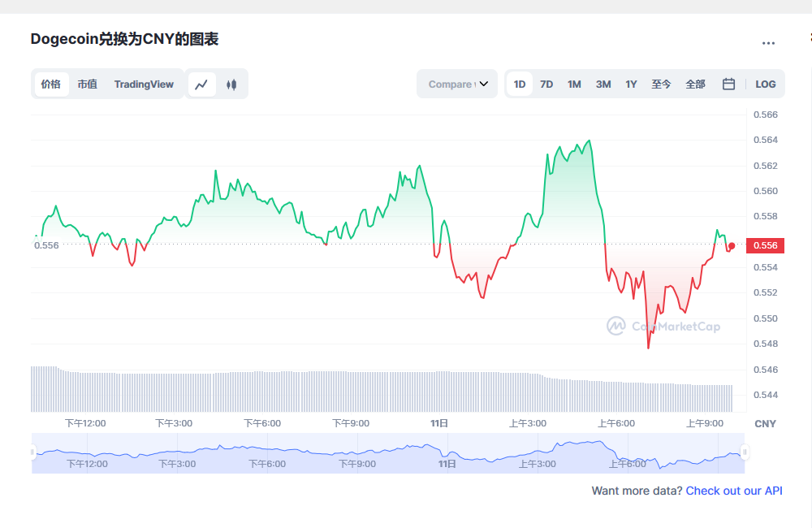Screen dimensions: 812x528
Task: Open the three-dot more options menu
Action: click(768, 43)
